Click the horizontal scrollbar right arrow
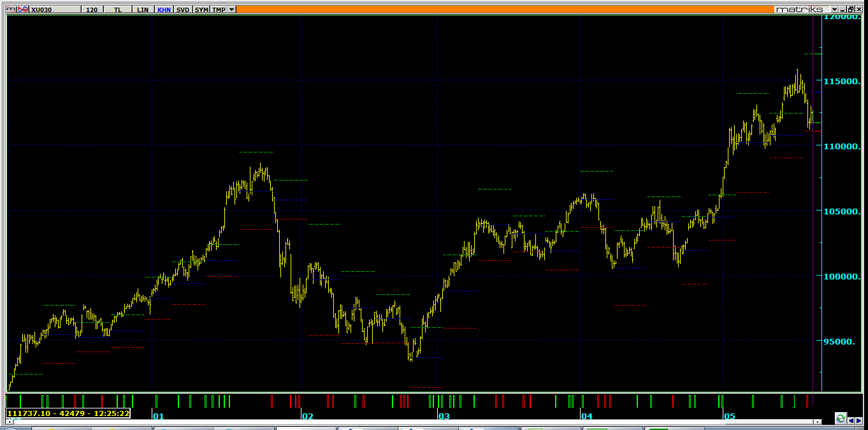 pos(818,422)
